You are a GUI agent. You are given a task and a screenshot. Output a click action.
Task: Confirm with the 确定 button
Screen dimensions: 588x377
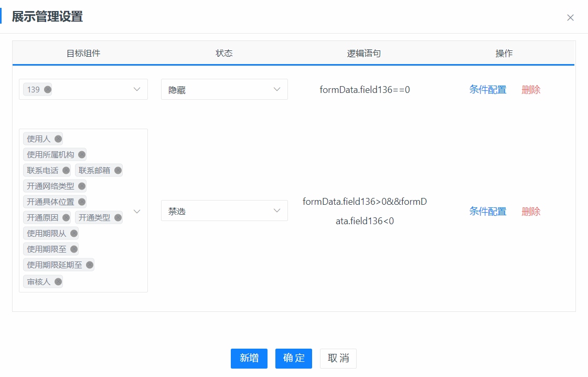294,359
